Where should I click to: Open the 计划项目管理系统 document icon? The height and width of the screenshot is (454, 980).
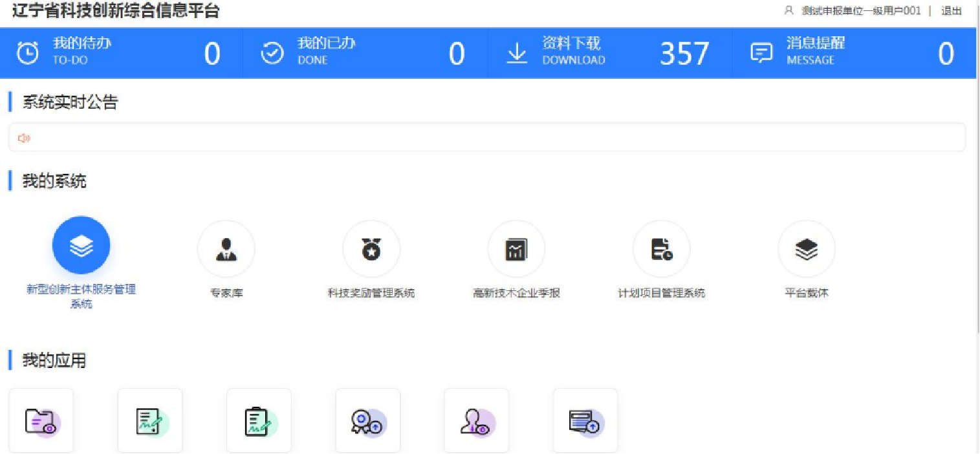coord(661,249)
